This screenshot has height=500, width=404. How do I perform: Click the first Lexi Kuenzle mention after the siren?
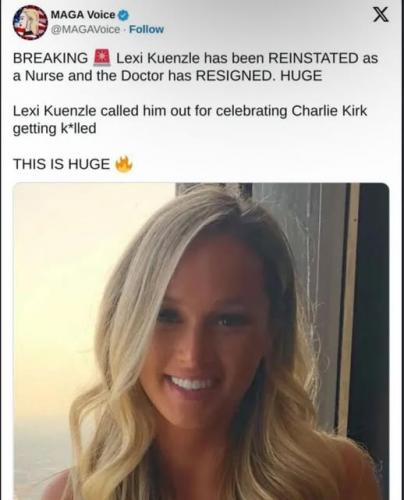click(x=158, y=58)
